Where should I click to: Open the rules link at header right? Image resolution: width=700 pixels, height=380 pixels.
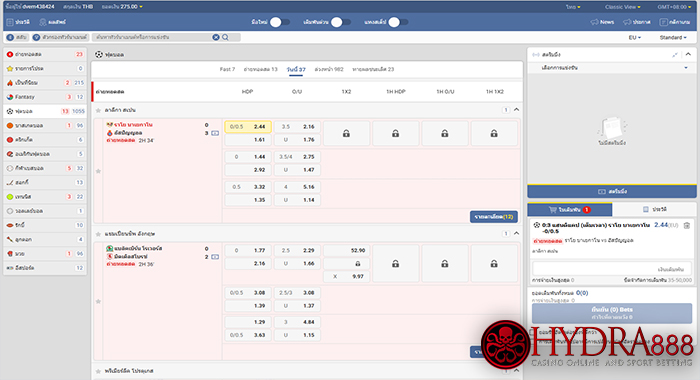[675, 22]
